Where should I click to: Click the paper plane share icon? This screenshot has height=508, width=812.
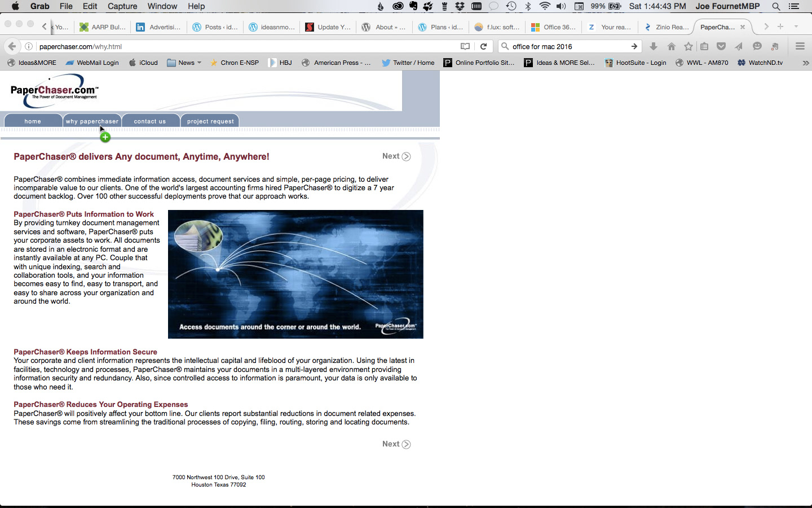(x=739, y=46)
